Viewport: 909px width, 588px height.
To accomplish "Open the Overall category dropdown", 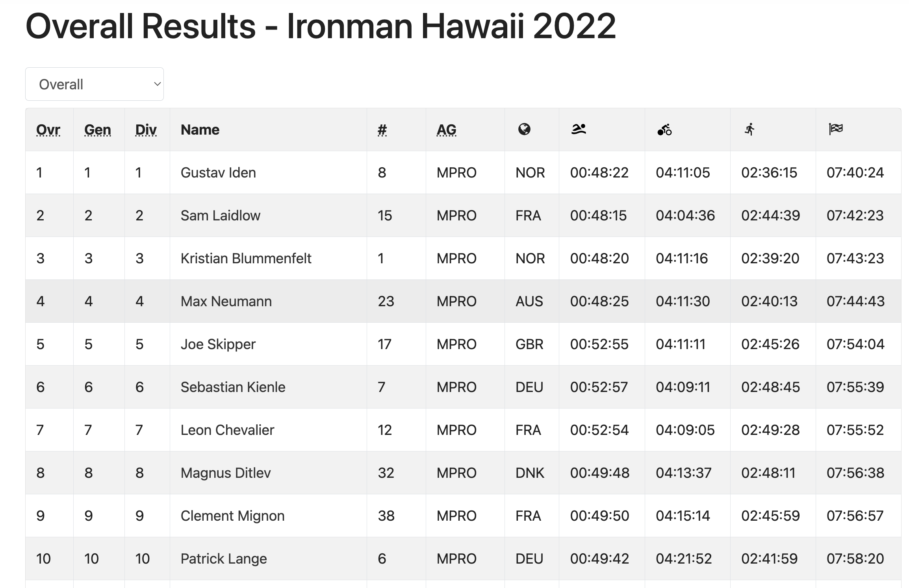I will click(x=95, y=84).
